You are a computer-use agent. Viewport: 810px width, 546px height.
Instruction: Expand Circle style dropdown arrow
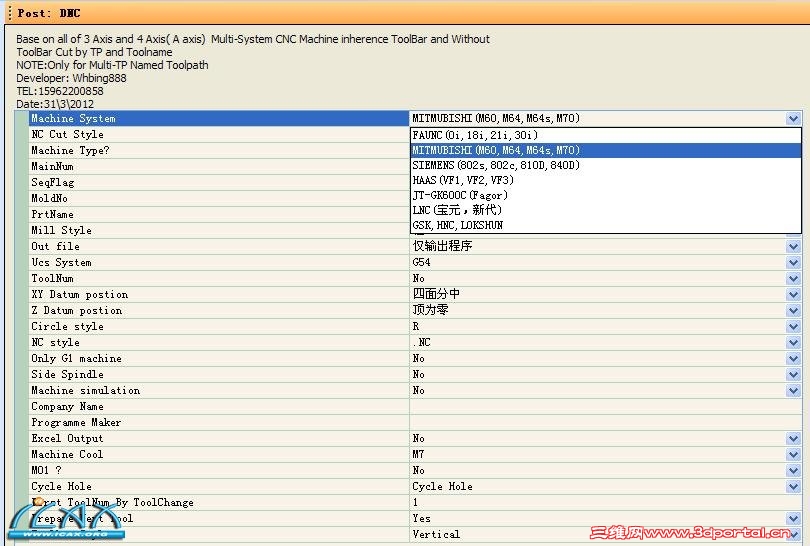793,327
